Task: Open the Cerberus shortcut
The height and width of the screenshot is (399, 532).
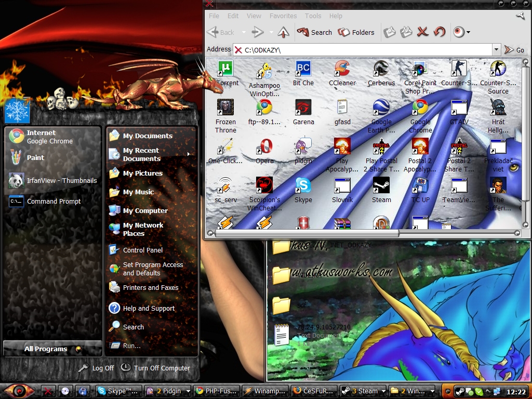Action: 381,69
